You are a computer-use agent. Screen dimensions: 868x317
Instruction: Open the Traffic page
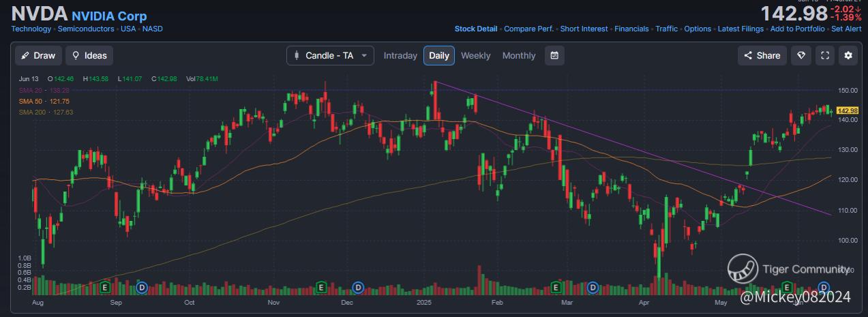667,29
